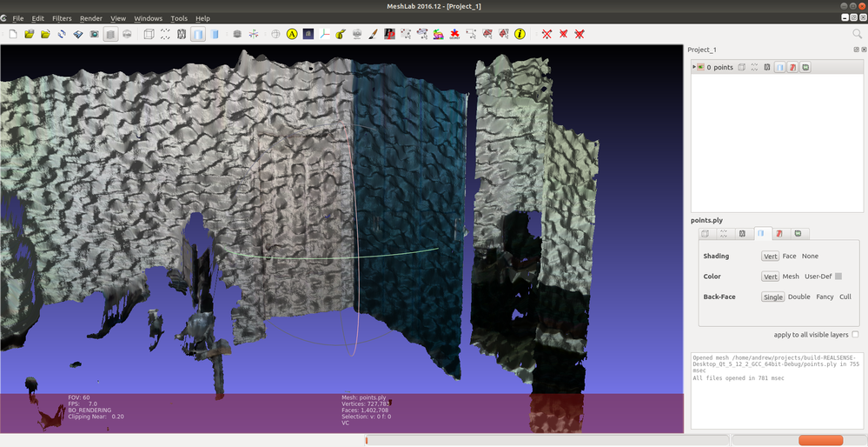The width and height of the screenshot is (868, 447).
Task: Take a snapshot with the camera icon
Action: point(94,34)
